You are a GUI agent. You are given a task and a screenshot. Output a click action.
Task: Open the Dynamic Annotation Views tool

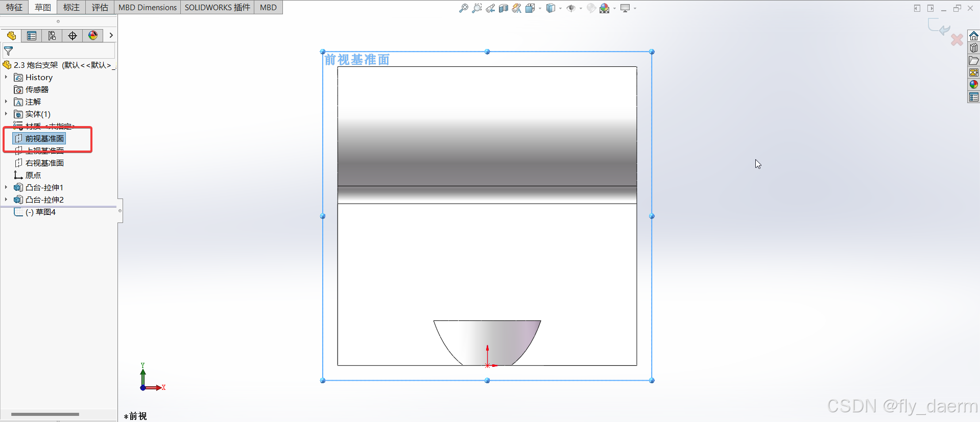point(517,8)
